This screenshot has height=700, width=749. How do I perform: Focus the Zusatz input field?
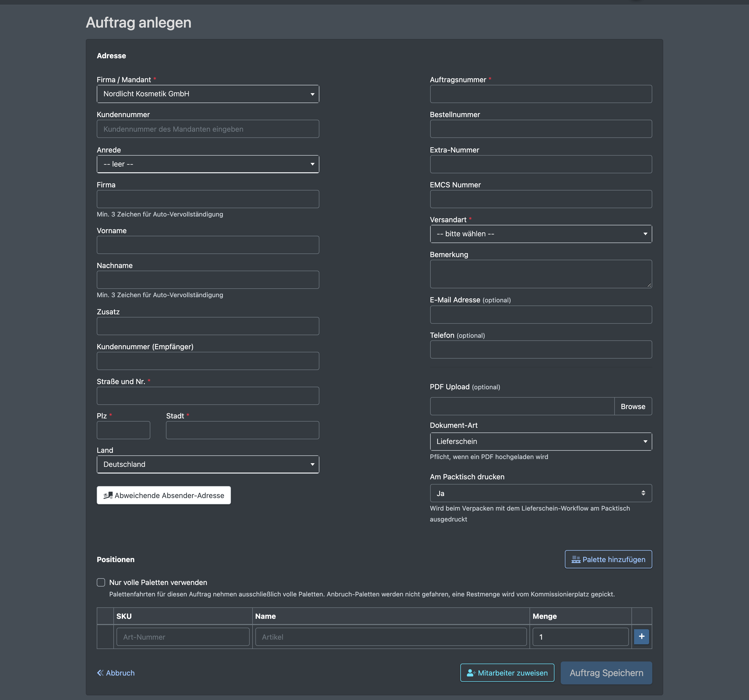pos(208,326)
